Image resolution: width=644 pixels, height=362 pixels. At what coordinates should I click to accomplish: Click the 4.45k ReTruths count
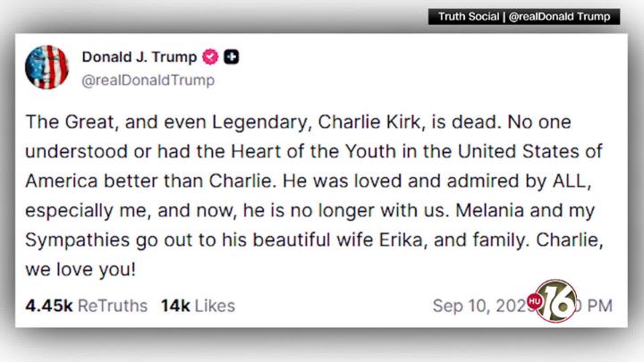coord(48,306)
